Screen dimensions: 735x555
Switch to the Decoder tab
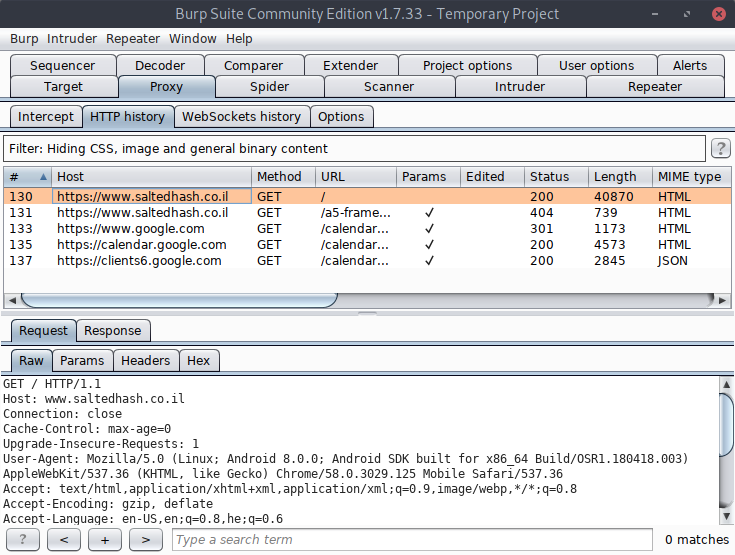(x=160, y=65)
